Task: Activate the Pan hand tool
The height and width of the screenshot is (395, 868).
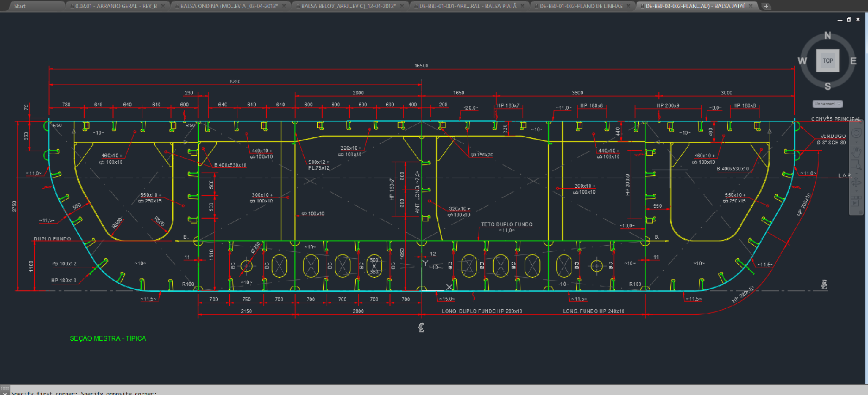Action: 856,152
